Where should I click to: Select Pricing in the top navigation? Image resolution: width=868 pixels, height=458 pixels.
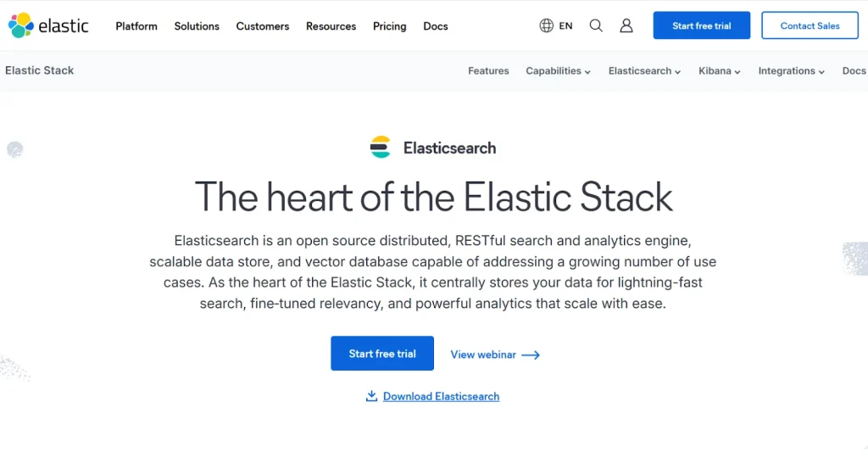[389, 26]
